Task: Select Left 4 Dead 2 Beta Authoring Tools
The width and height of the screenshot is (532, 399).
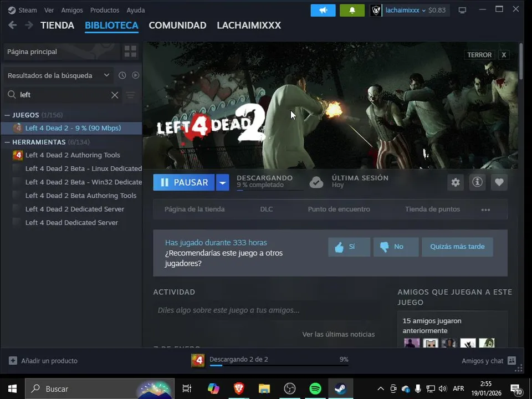Action: [x=81, y=196]
